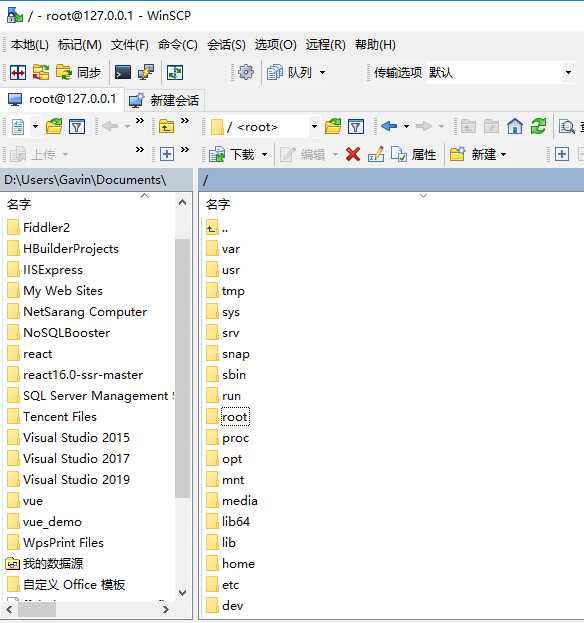This screenshot has width=584, height=623.
Task: Click the parent directory .. entry
Action: [217, 228]
